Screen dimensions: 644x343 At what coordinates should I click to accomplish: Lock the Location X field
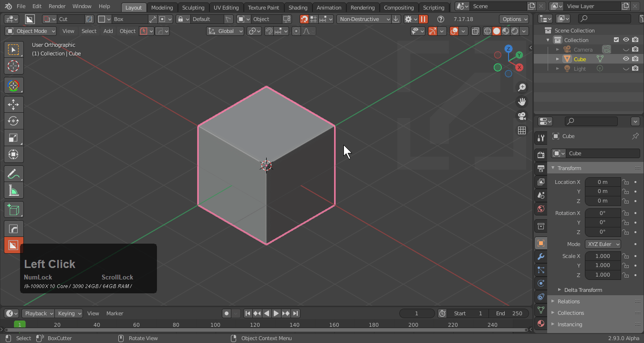click(x=625, y=182)
